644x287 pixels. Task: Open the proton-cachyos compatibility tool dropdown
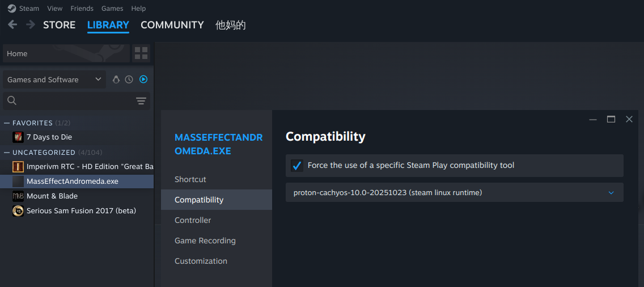pyautogui.click(x=454, y=193)
